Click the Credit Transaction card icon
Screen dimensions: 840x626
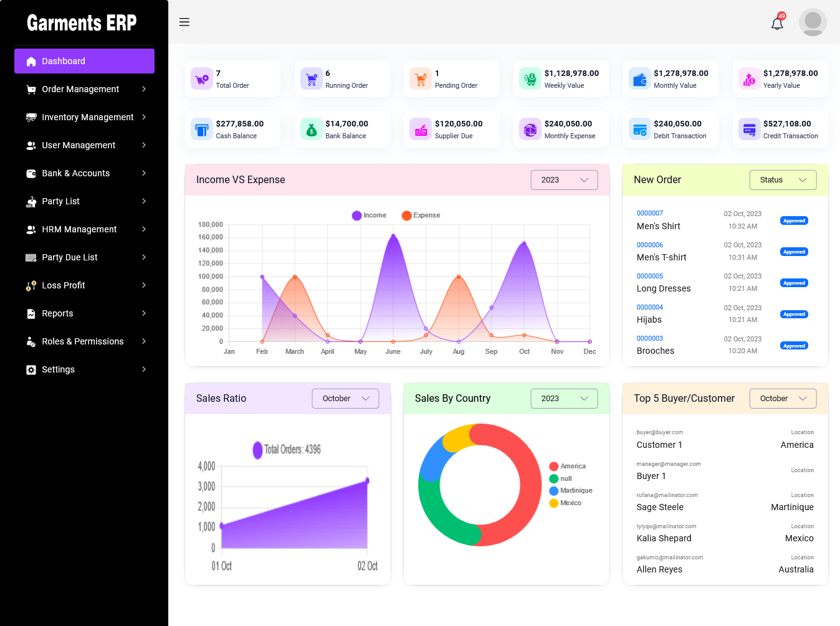tap(749, 130)
